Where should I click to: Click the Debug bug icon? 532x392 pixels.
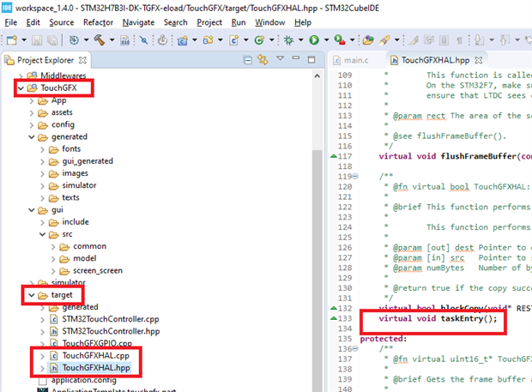(x=290, y=39)
